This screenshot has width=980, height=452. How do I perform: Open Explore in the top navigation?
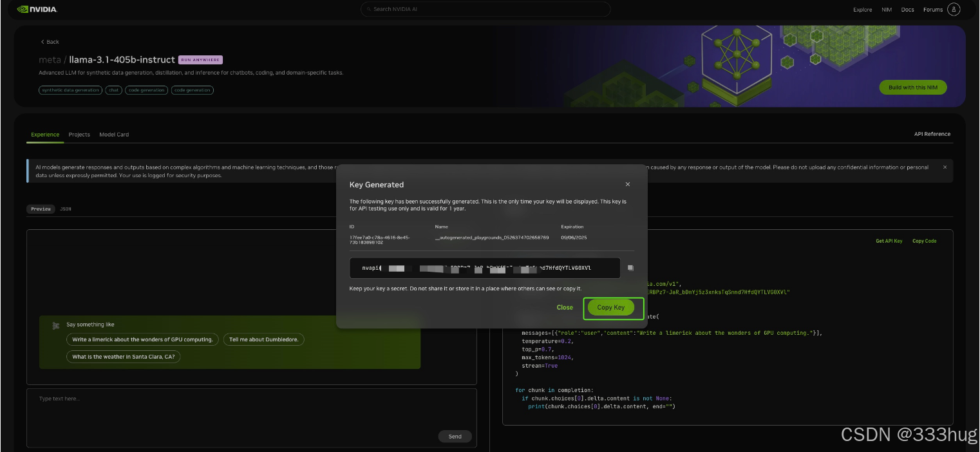click(x=862, y=10)
